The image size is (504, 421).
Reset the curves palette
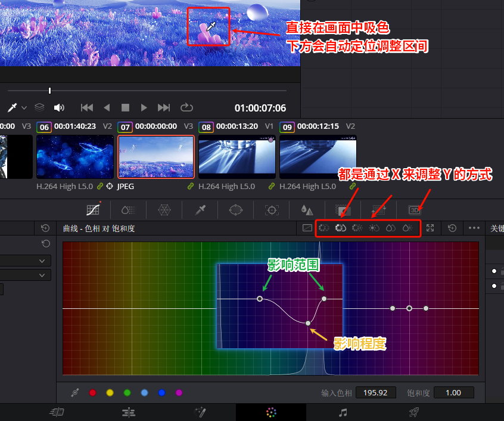pyautogui.click(x=452, y=228)
